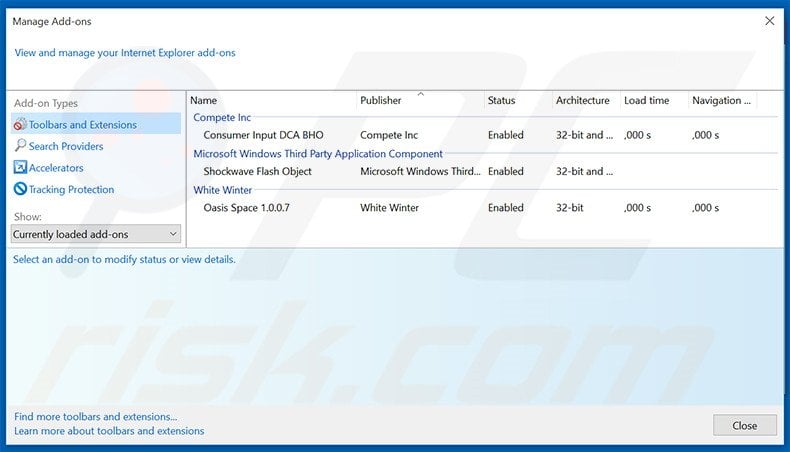
Task: Sort by the Architecture column
Action: pos(582,100)
